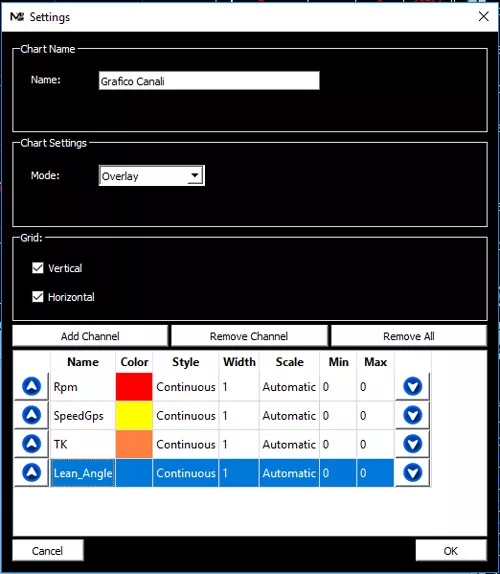The width and height of the screenshot is (500, 574).
Task: Move SpeedGps channel up with arrow icon
Action: pyautogui.click(x=31, y=415)
